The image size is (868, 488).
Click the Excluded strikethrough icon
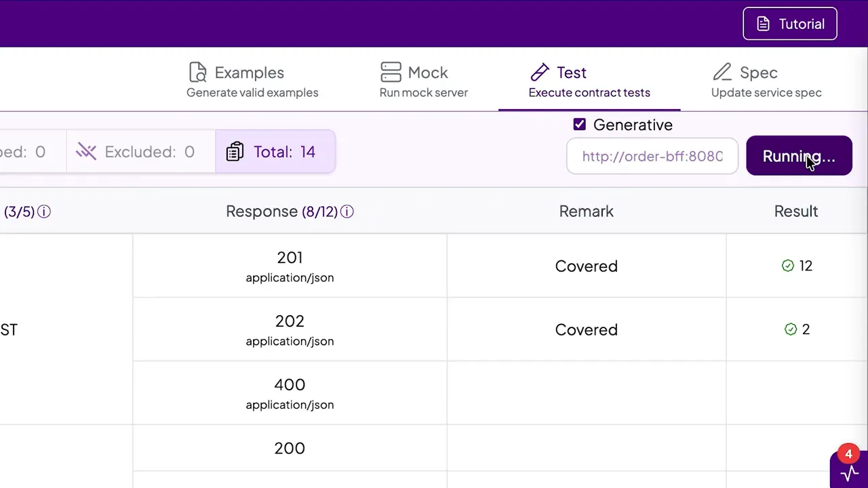[x=86, y=151]
